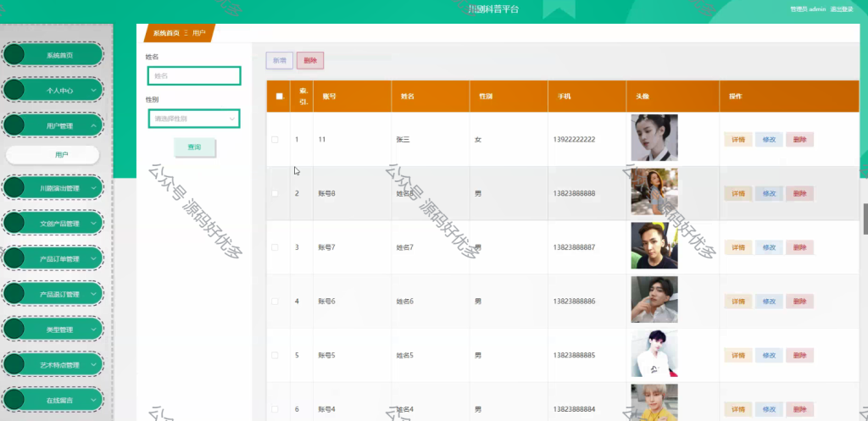This screenshot has height=421, width=868.
Task: Click the circle icon on 类型管理 item
Action: 14,330
